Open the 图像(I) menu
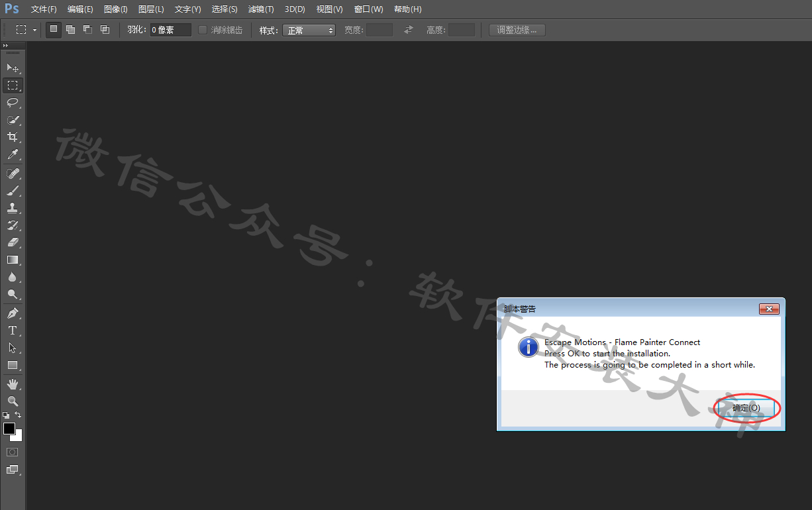Screen dimensions: 812x510 click(116, 9)
